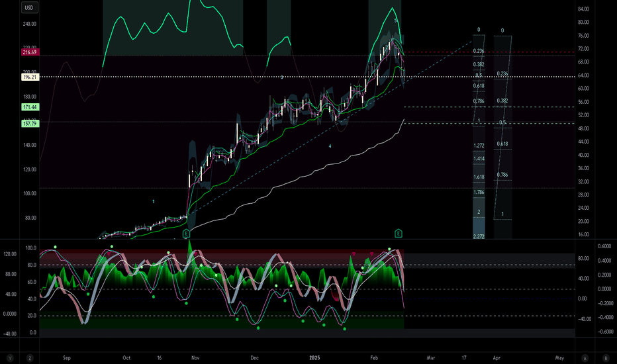Screen dimensions: 617x364
Task: Click the 1.786 Fibonacci level label
Action: (x=479, y=193)
